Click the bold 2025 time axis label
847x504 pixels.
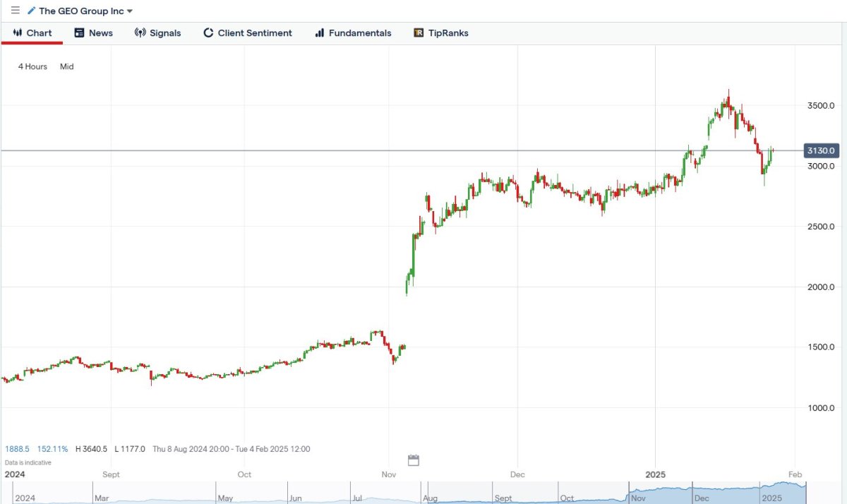click(654, 475)
